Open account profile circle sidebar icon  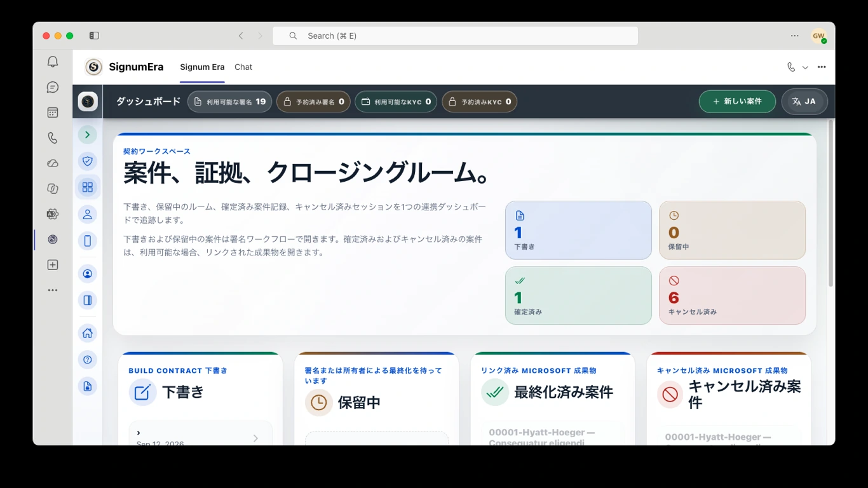[x=88, y=274]
